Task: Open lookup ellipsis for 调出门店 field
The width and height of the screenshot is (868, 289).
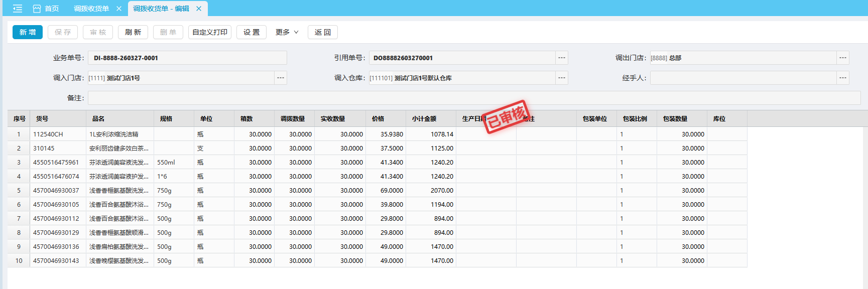Action: coord(843,58)
